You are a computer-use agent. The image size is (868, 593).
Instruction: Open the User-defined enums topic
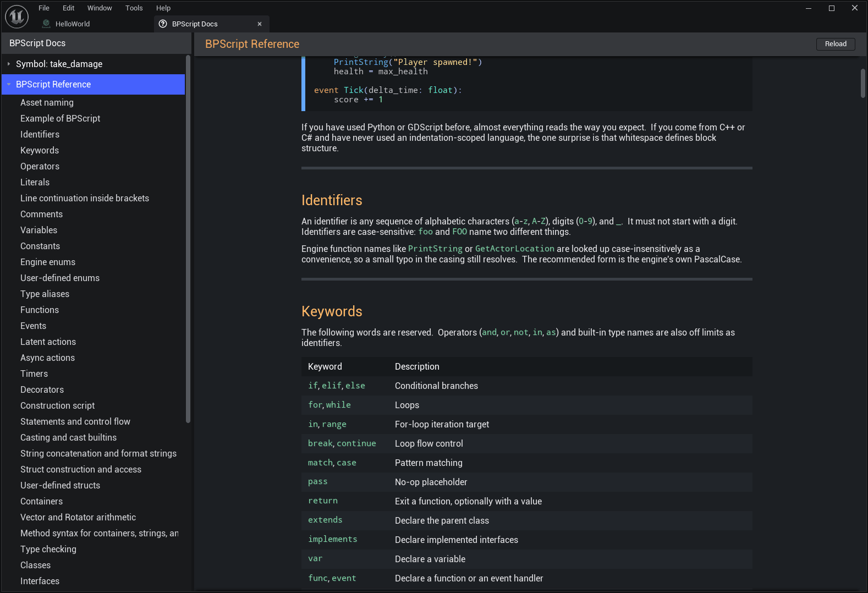[x=60, y=278]
